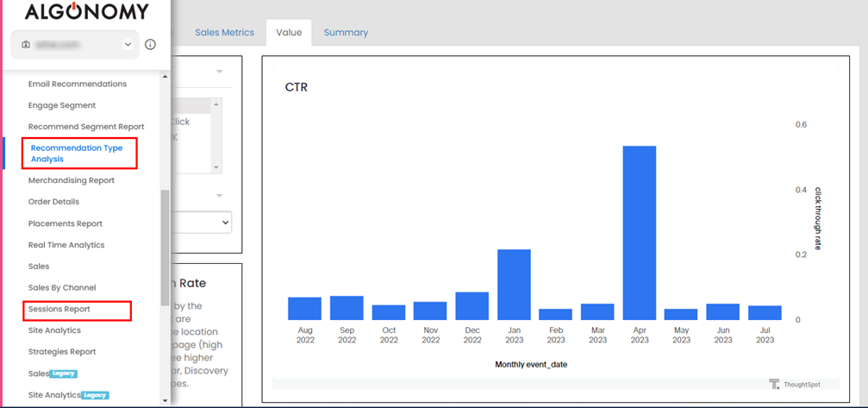The height and width of the screenshot is (408, 868).
Task: Select the Value tab
Action: [x=289, y=33]
